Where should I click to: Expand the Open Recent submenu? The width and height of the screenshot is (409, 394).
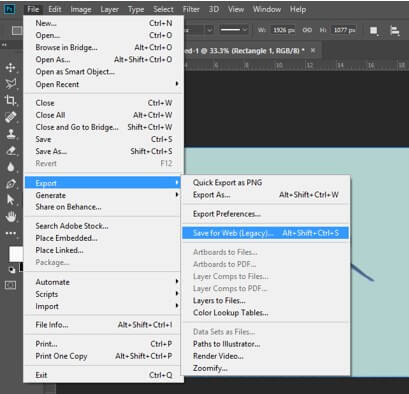tap(104, 84)
